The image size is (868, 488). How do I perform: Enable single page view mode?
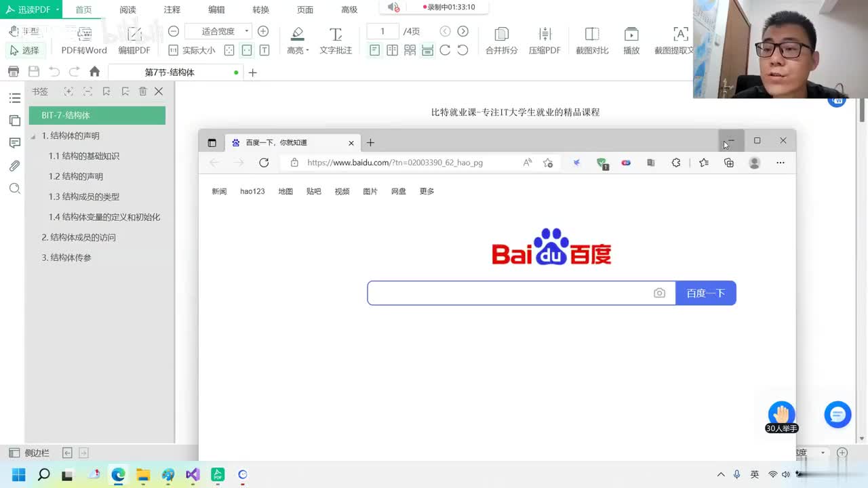[x=375, y=50]
